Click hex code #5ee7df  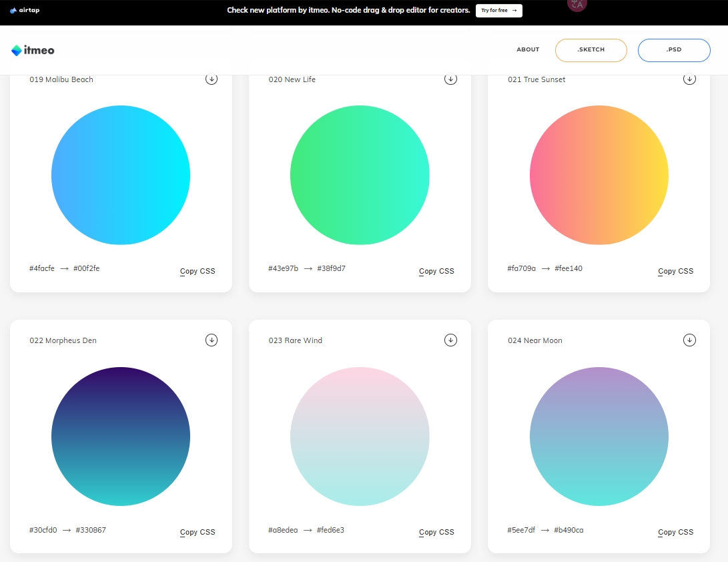pos(521,530)
